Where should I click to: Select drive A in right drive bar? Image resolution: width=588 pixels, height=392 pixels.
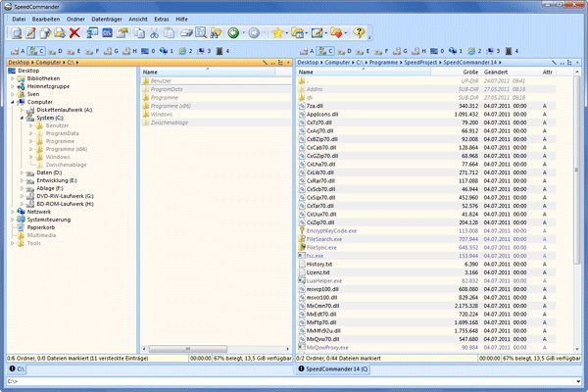tap(307, 51)
